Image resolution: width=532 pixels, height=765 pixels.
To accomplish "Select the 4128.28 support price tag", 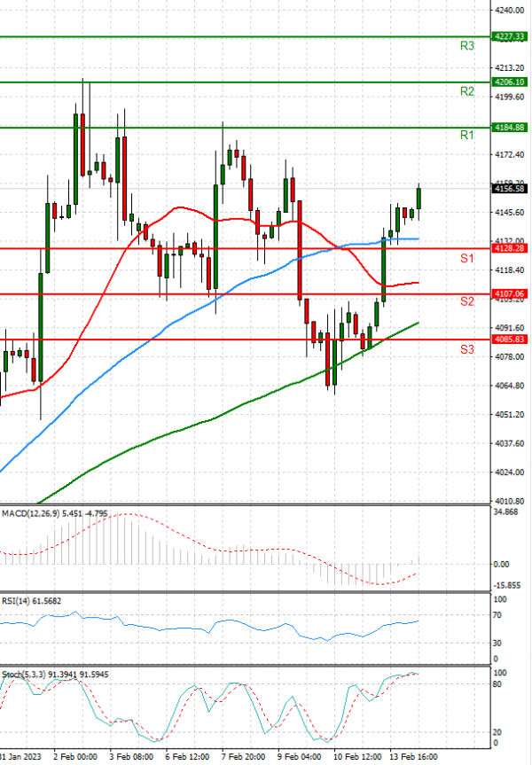I will pos(510,248).
